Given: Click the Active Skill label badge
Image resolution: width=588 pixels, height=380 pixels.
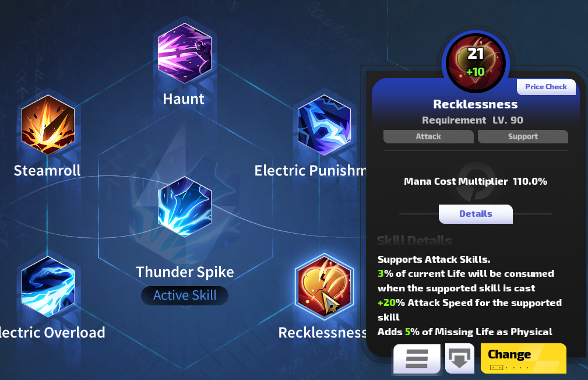Looking at the screenshot, I should [x=185, y=295].
